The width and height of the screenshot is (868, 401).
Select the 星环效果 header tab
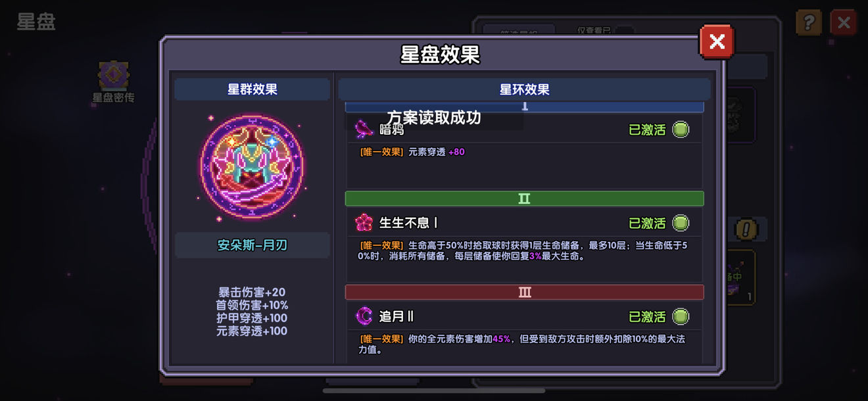525,89
